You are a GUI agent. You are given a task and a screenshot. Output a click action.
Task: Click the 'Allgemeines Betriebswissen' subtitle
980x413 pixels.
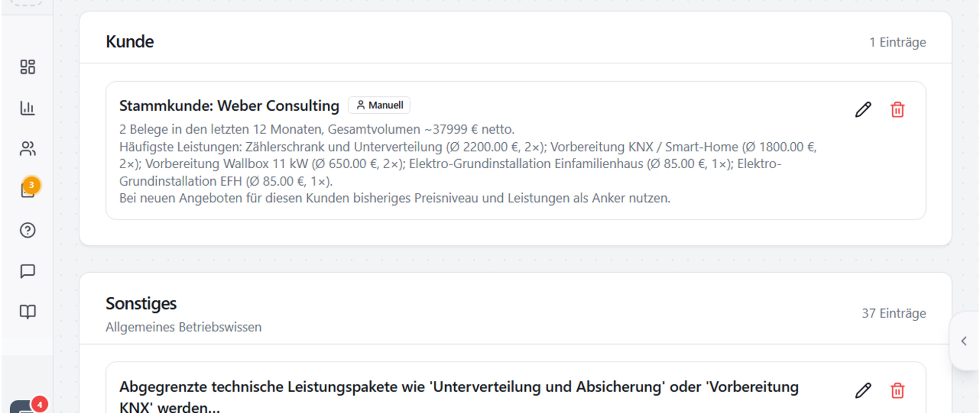pos(184,327)
